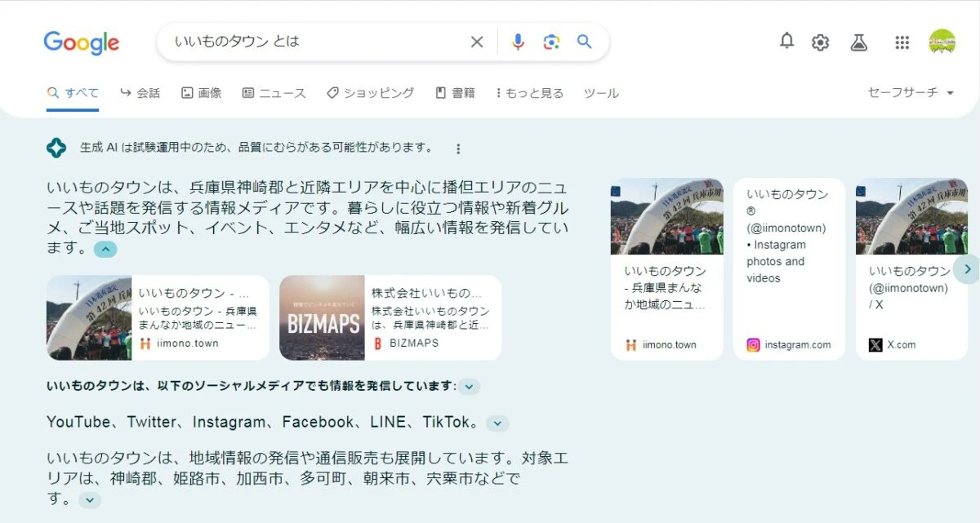
Task: Click the generative AI sparkle icon
Action: 56,148
